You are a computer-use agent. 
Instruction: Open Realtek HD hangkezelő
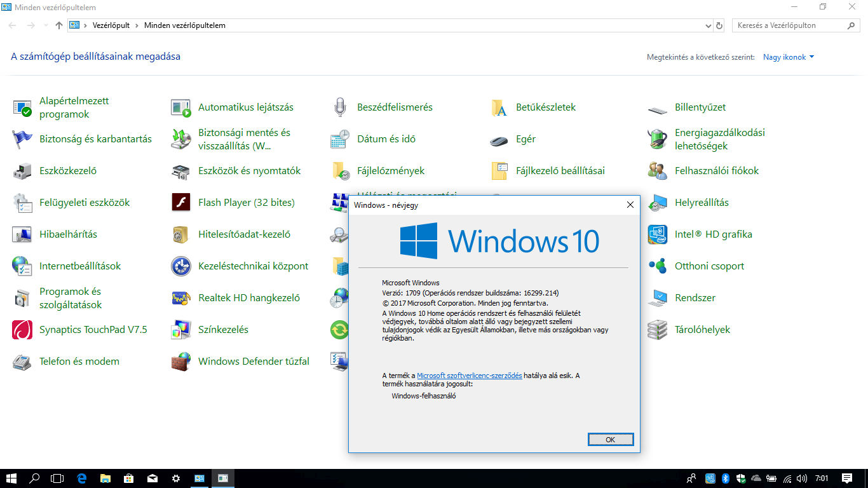(x=236, y=298)
